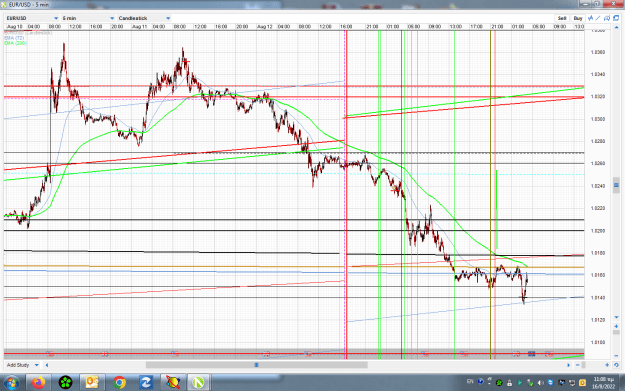Click the scroll-right arrow of the horizontal scrollbar
This screenshot has height=391, width=625.
pos(568,365)
